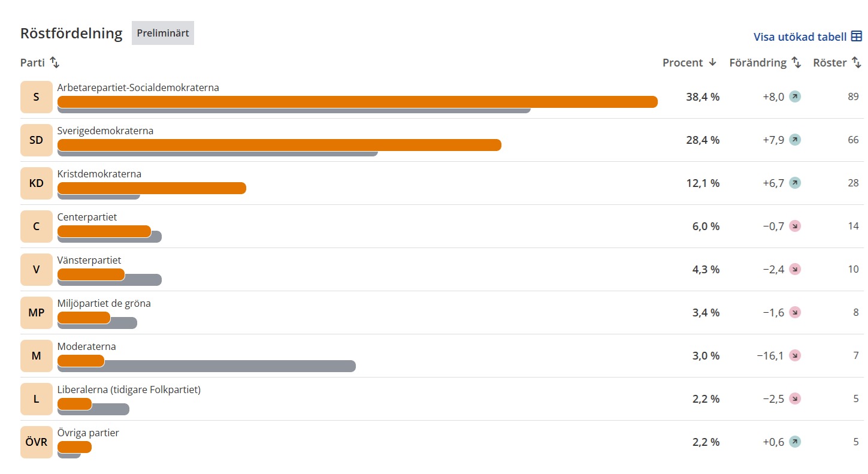Click the pink down-arrow icon for Moderaterna
The width and height of the screenshot is (868, 474).
[795, 355]
